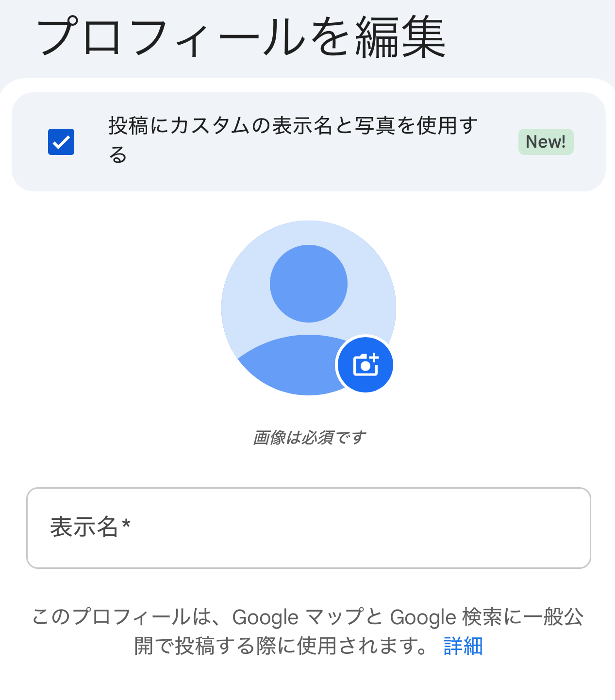The height and width of the screenshot is (700, 615).
Task: Click the 表示名 placeholder label text
Action: [83, 527]
